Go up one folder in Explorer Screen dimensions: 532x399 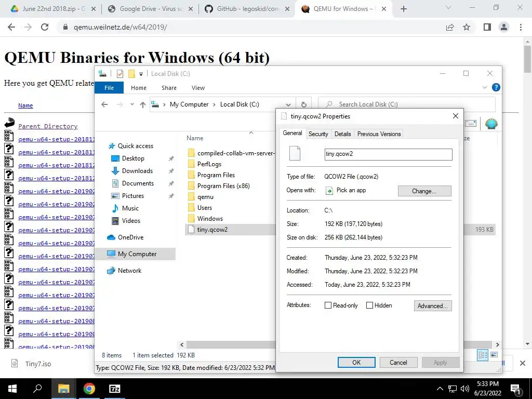coord(143,104)
